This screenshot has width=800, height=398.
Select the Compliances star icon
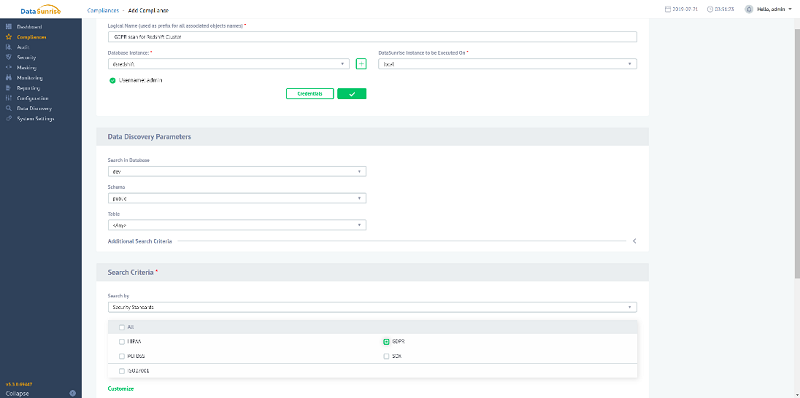tap(9, 37)
